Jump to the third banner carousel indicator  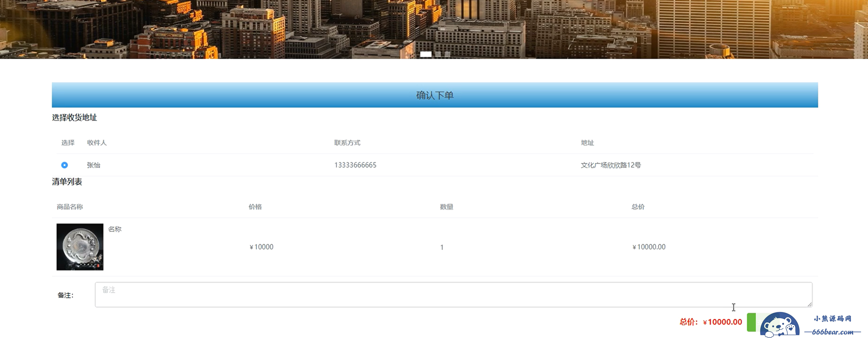pyautogui.click(x=447, y=54)
